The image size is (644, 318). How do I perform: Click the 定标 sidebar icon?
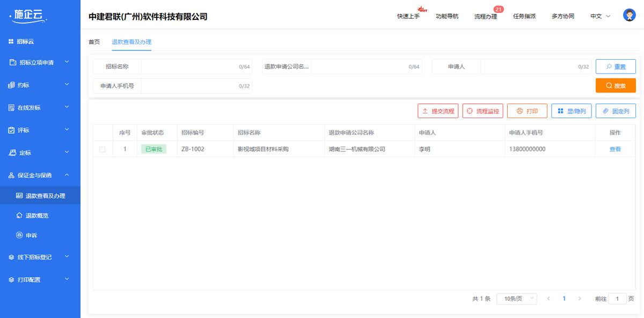pos(12,153)
